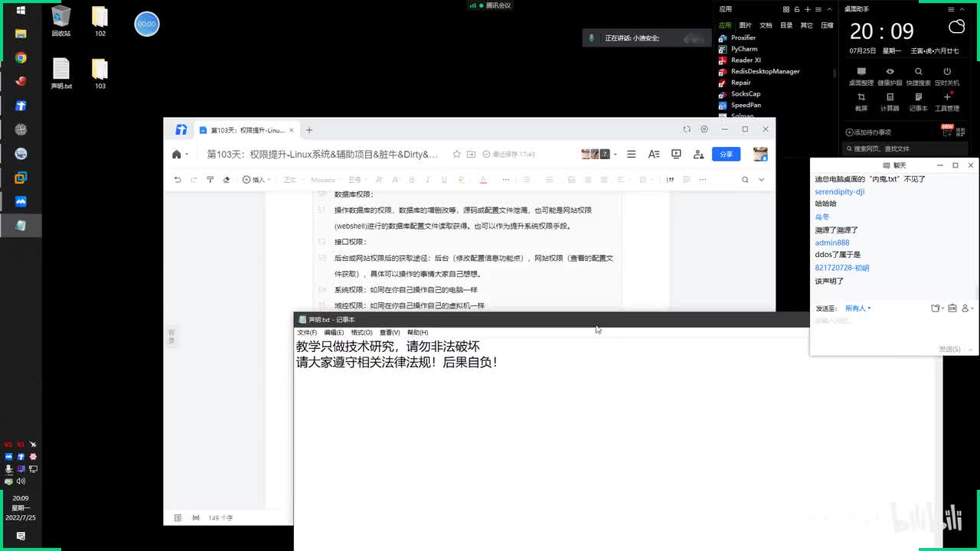The width and height of the screenshot is (980, 551).
Task: Star the 第103天 document as favorite
Action: 457,154
